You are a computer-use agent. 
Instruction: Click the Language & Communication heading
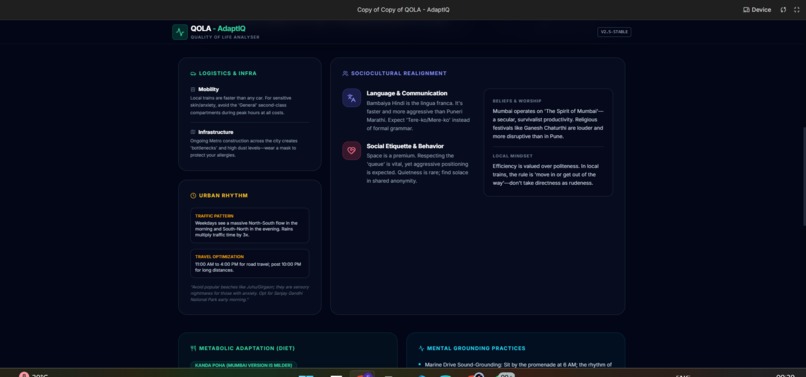(x=407, y=93)
